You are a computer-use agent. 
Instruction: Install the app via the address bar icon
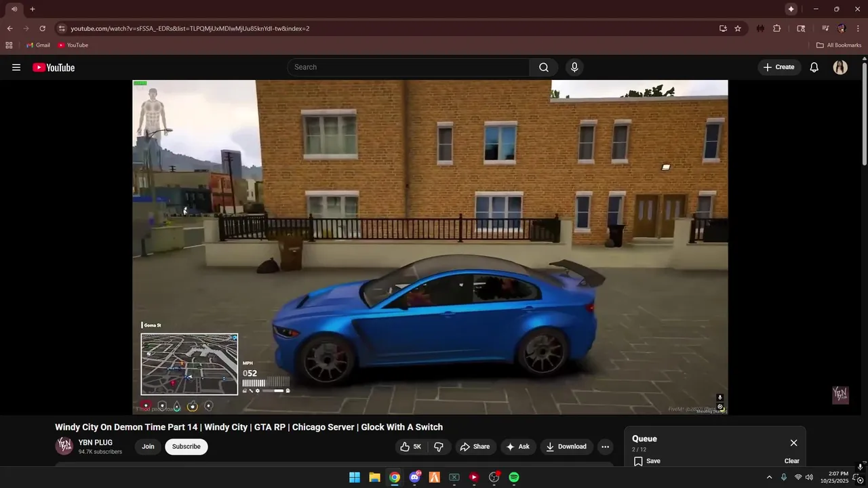[x=723, y=28]
